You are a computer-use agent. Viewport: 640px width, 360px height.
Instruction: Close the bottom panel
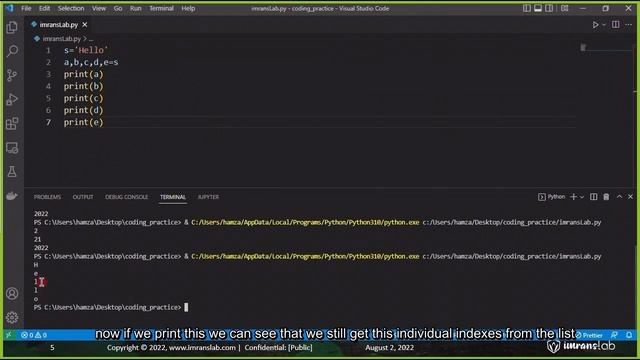click(x=631, y=197)
